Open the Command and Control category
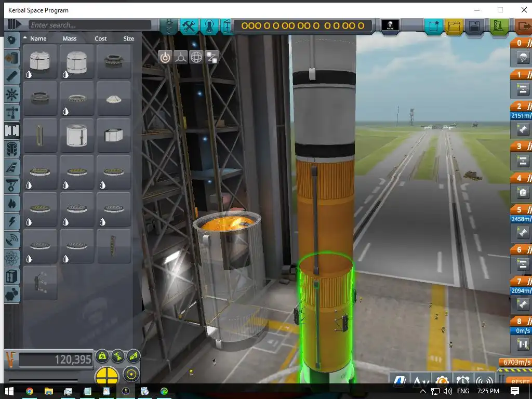 pyautogui.click(x=12, y=95)
